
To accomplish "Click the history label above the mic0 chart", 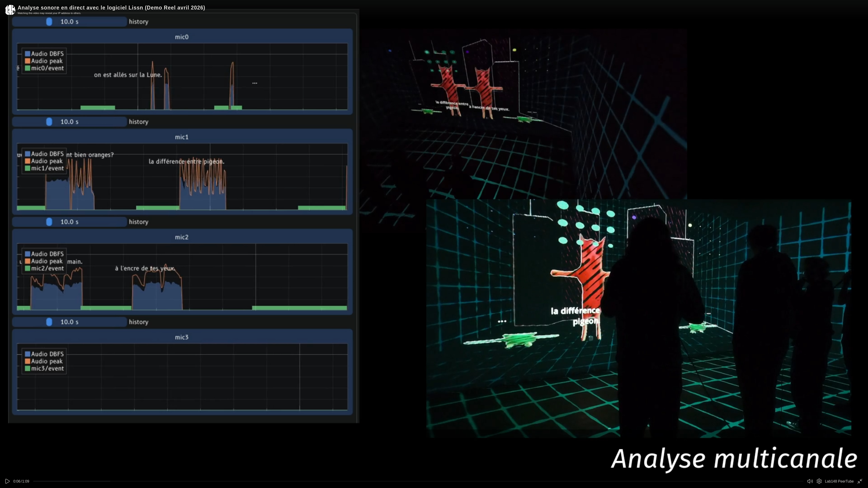I will pos(139,21).
